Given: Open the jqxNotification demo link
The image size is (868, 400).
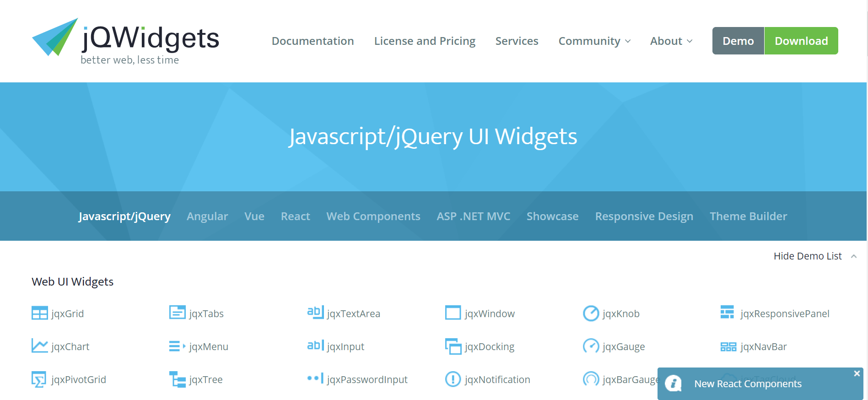Looking at the screenshot, I should point(497,379).
